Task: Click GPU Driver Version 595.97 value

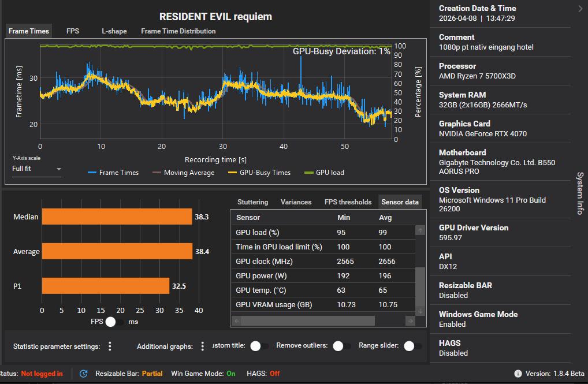Action: [451, 238]
